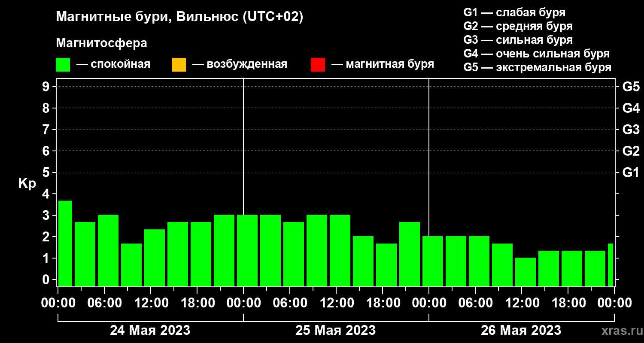Click legend line 'G4 — очень сильная буря'
Image resolution: width=644 pixels, height=343 pixels.
pyautogui.click(x=536, y=53)
